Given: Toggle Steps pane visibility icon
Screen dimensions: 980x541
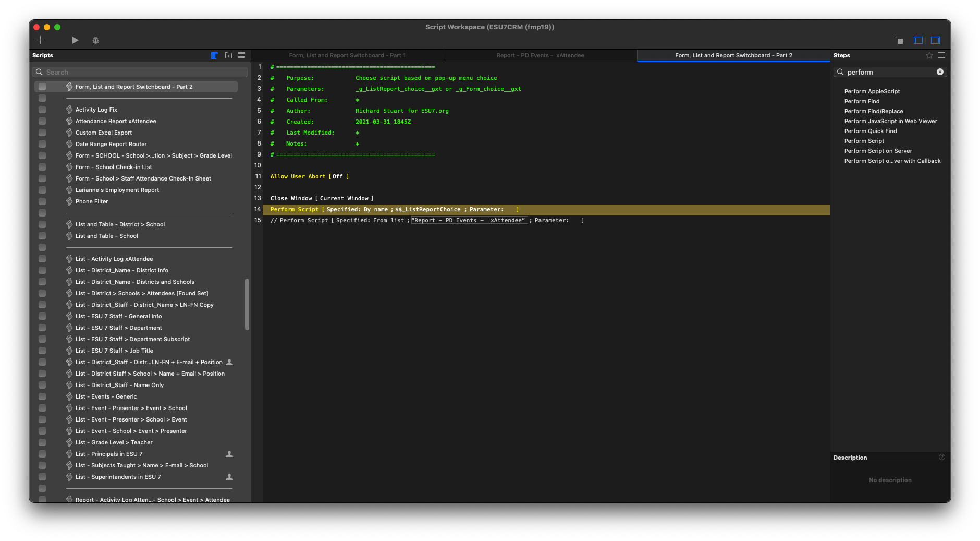Looking at the screenshot, I should point(936,40).
